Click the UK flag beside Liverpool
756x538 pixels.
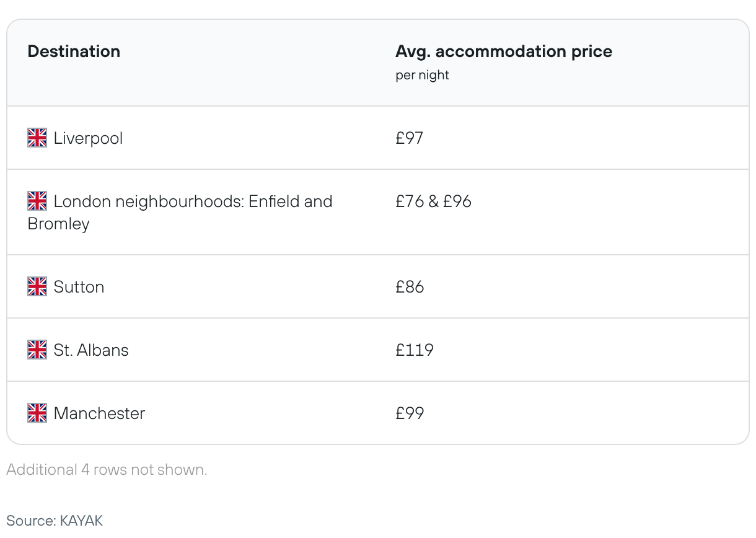37,138
